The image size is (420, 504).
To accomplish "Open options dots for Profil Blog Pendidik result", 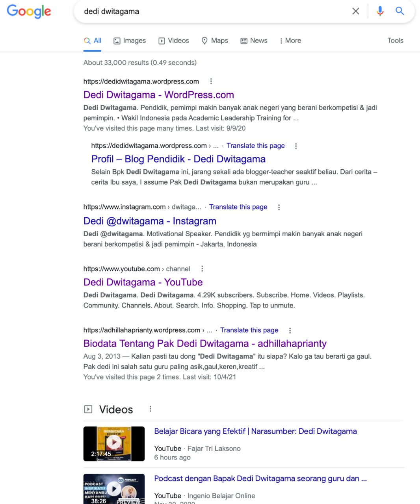I will coord(296,146).
